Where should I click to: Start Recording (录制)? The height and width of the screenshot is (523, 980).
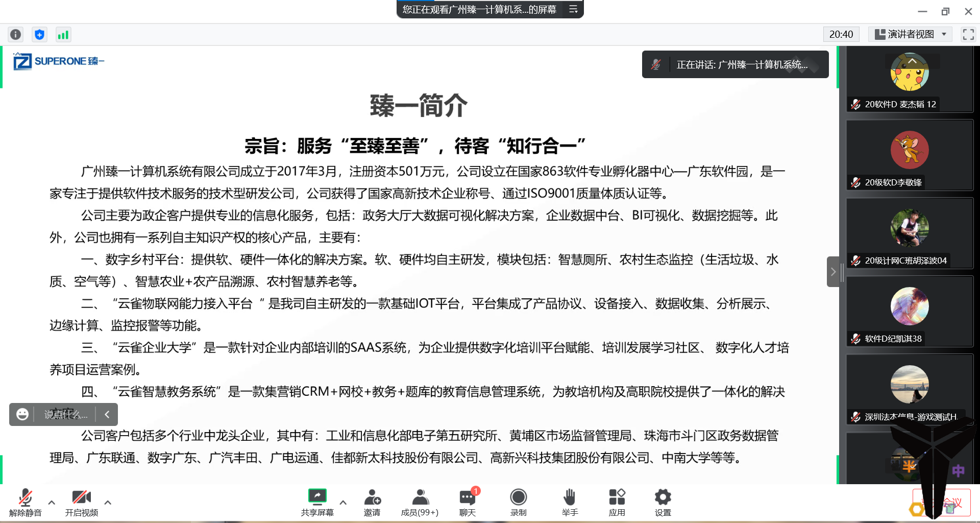click(x=518, y=502)
